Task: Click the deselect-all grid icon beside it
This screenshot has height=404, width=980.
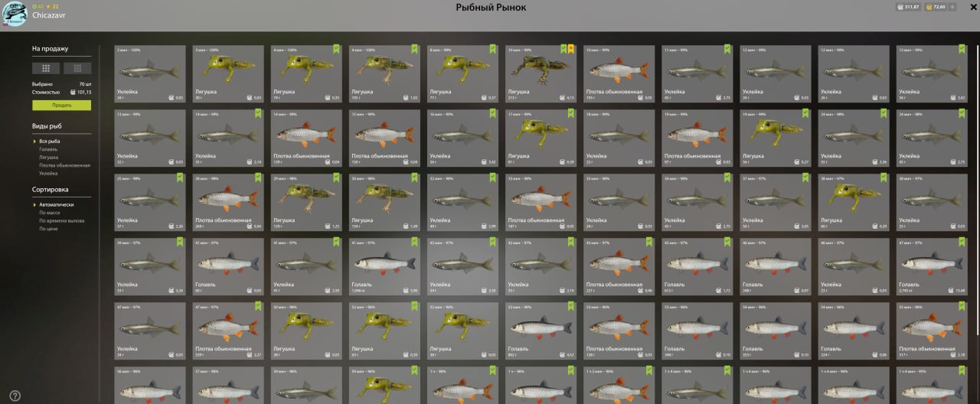Action: [77, 68]
